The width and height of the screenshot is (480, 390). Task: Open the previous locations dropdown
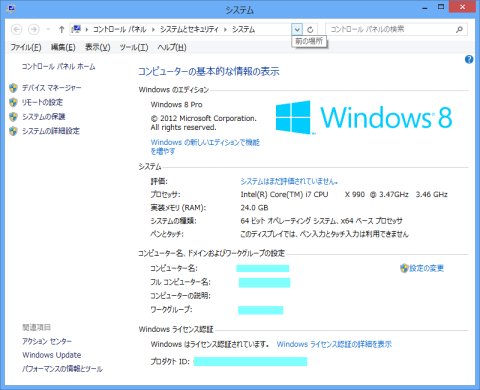click(x=297, y=30)
